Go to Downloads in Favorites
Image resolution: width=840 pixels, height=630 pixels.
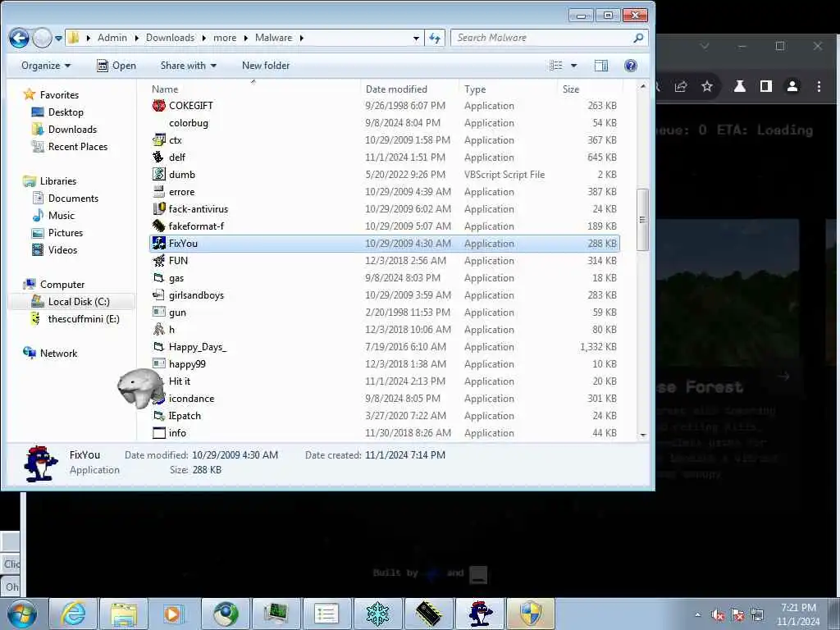coord(72,129)
